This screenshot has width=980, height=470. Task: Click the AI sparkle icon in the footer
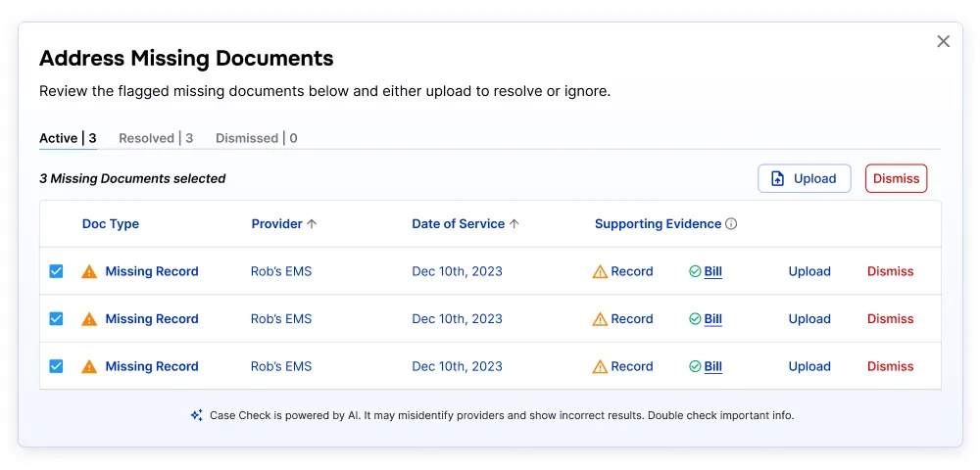pyautogui.click(x=196, y=415)
